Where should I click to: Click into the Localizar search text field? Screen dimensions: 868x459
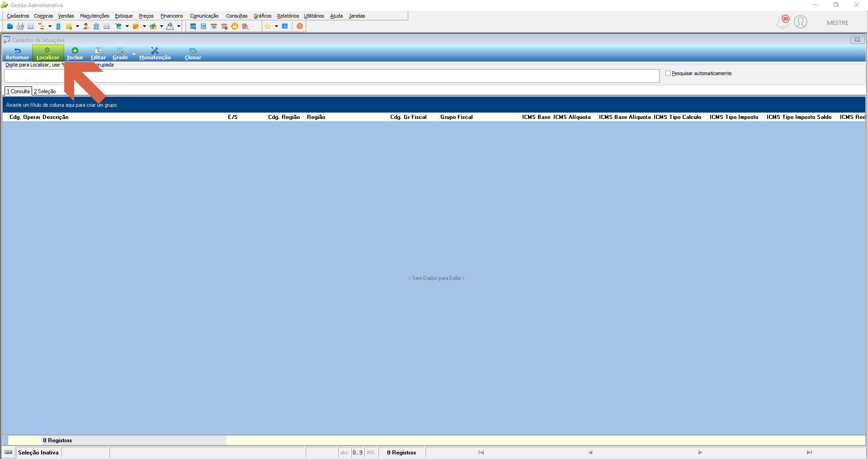(331, 76)
